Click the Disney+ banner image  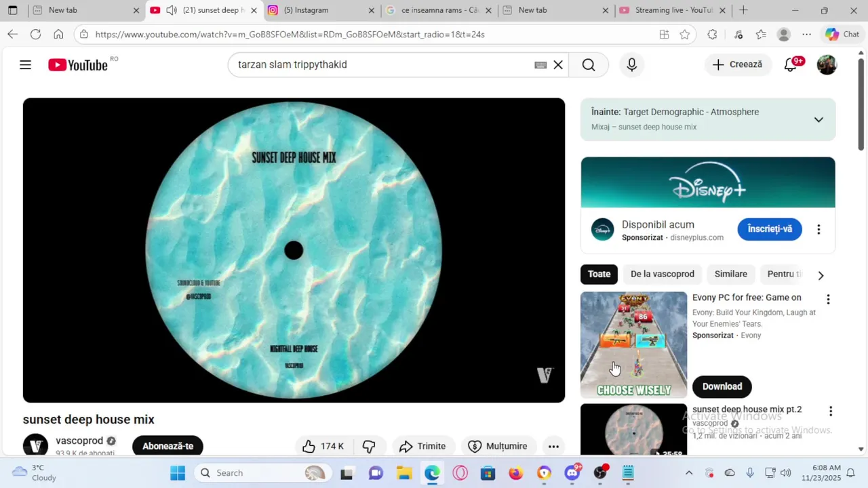[708, 182]
